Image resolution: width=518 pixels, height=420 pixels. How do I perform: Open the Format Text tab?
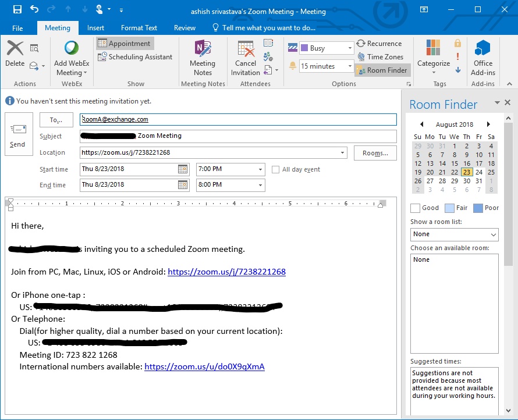coord(139,28)
